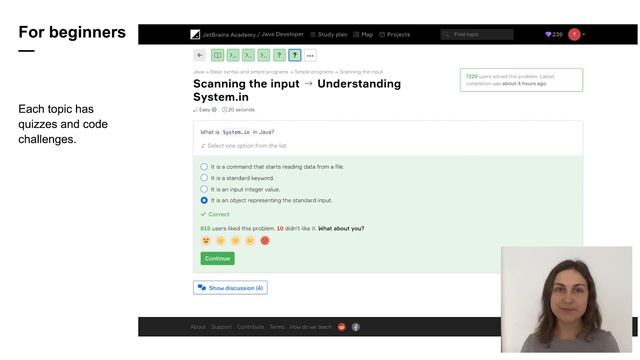This screenshot has height=360, width=640.
Task: Open the first code challenge step icon
Action: pos(233,55)
